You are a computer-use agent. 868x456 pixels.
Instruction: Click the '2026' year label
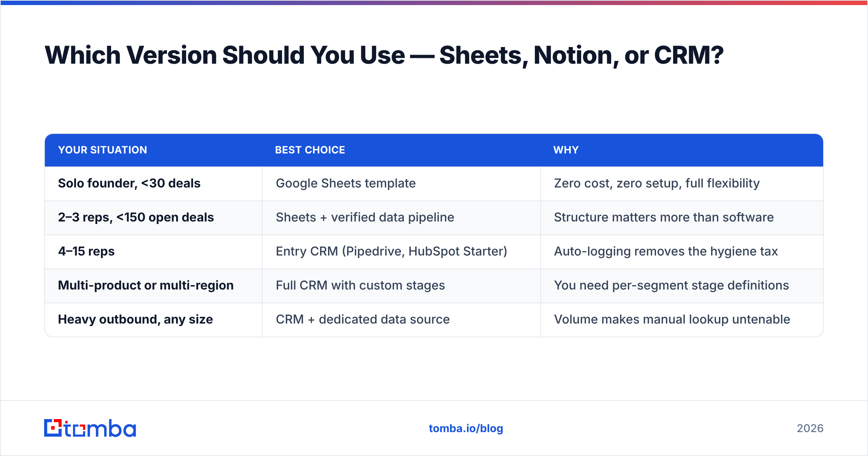810,428
